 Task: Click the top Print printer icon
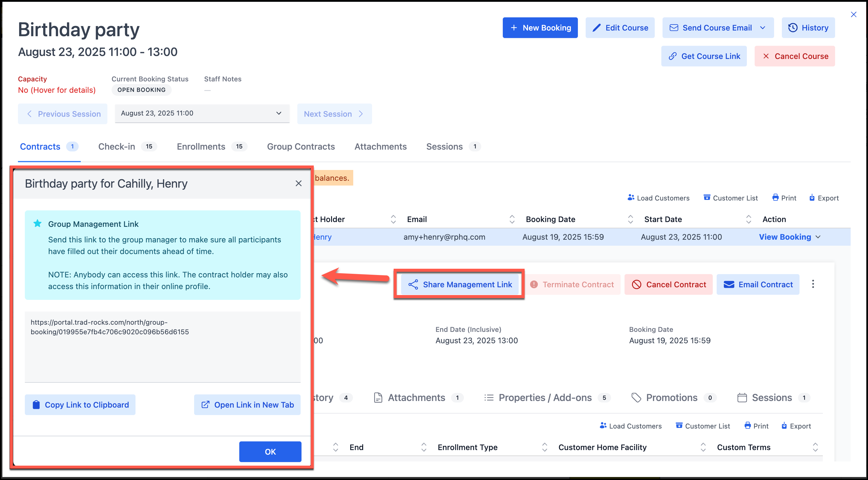(775, 198)
